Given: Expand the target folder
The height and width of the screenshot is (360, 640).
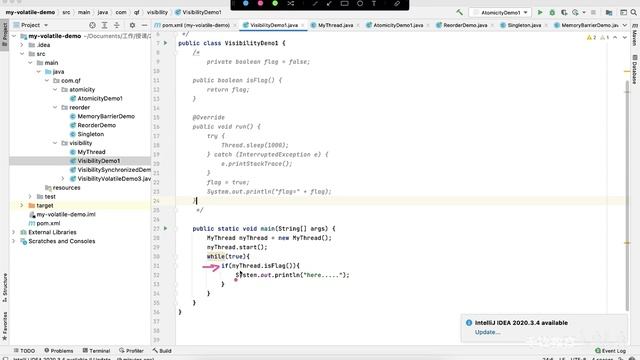Looking at the screenshot, I should [22, 205].
